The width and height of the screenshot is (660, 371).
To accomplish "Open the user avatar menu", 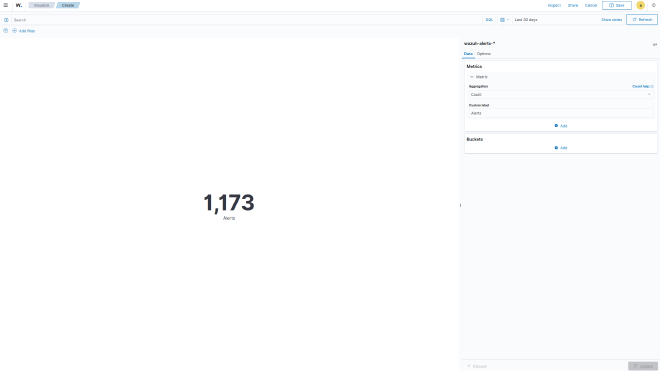I will click(640, 5).
